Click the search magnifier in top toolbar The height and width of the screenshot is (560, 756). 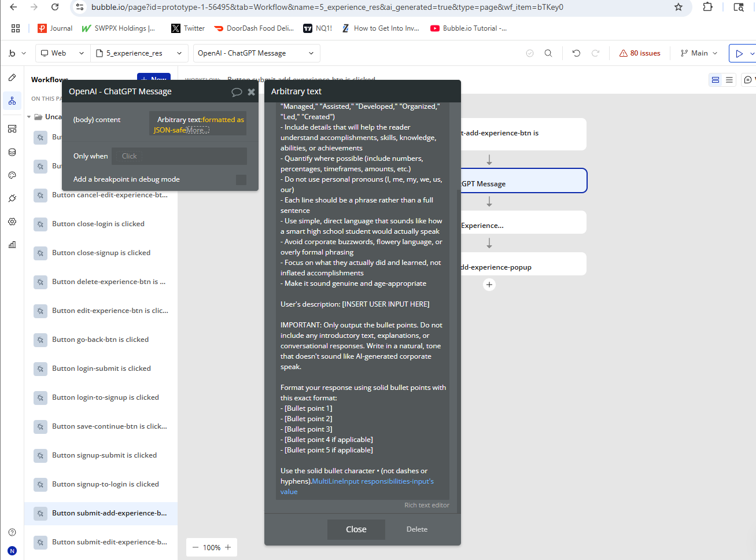[548, 53]
